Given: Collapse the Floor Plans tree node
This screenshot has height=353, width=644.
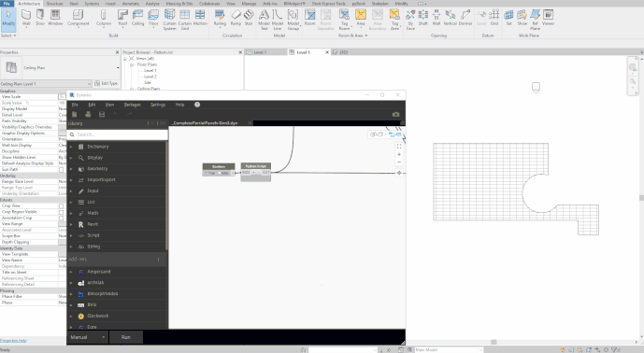Looking at the screenshot, I should point(132,64).
